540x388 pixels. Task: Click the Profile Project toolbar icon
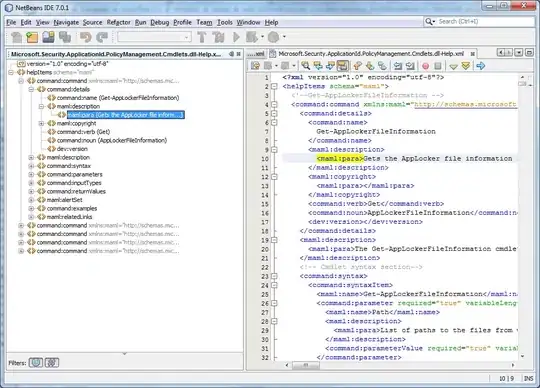pos(274,37)
